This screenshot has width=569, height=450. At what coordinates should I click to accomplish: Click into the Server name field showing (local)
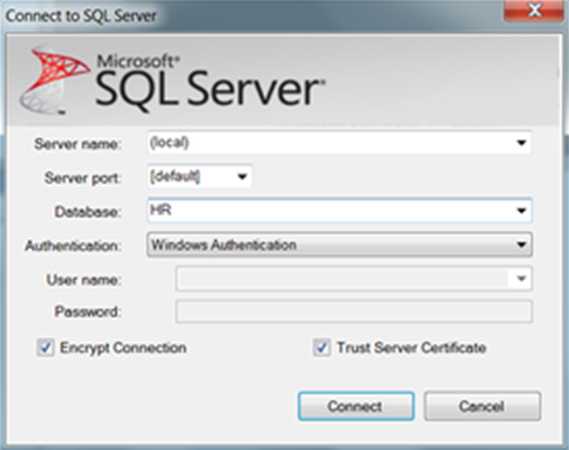[339, 143]
